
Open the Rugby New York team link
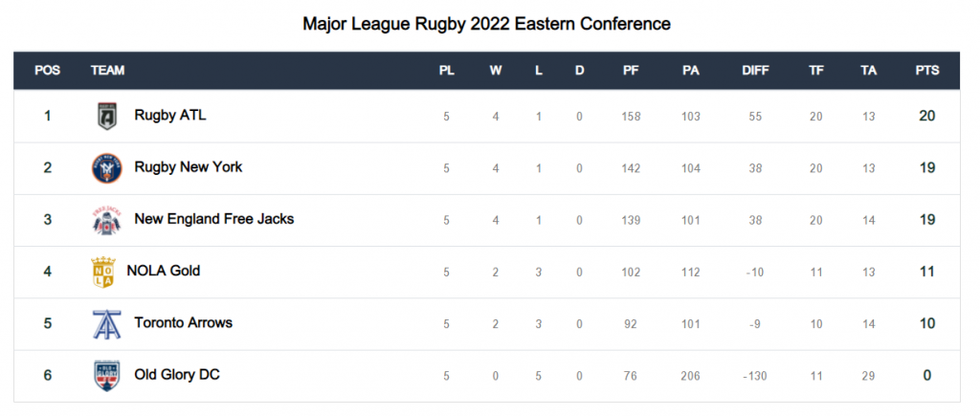click(189, 167)
